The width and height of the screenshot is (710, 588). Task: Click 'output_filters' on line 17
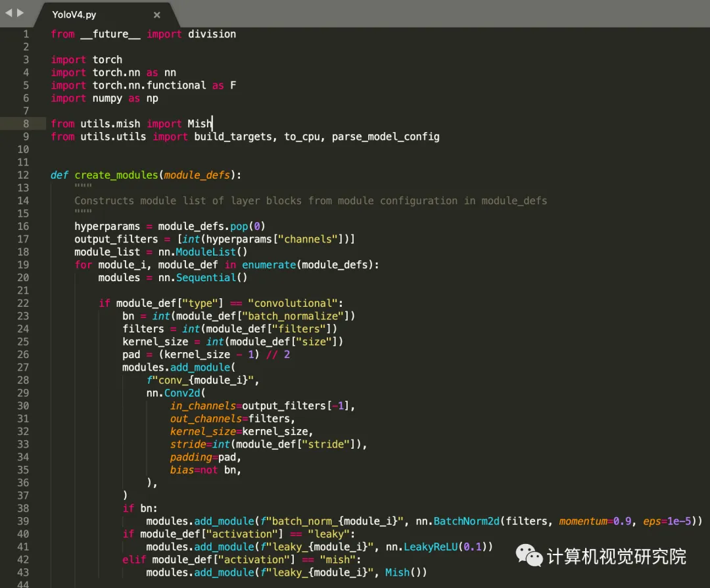(x=116, y=239)
